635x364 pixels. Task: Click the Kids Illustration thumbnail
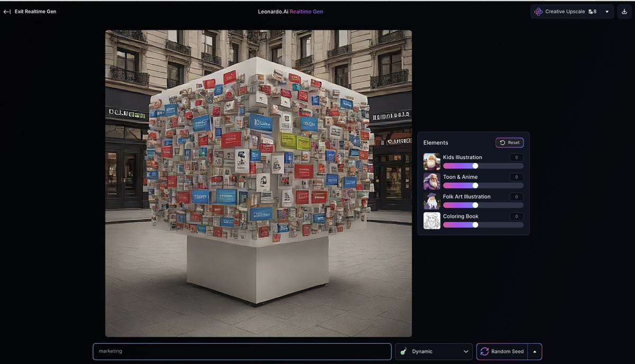tap(432, 161)
